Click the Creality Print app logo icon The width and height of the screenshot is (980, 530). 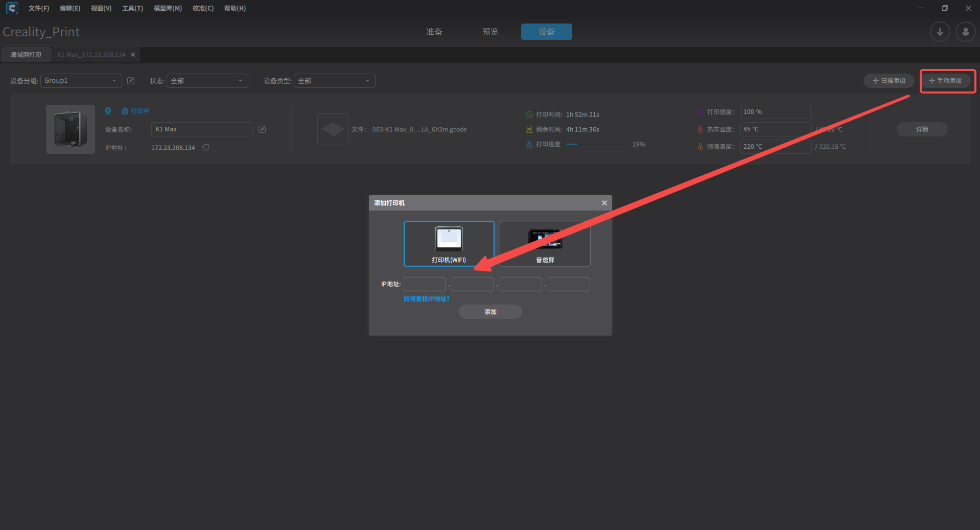click(12, 8)
